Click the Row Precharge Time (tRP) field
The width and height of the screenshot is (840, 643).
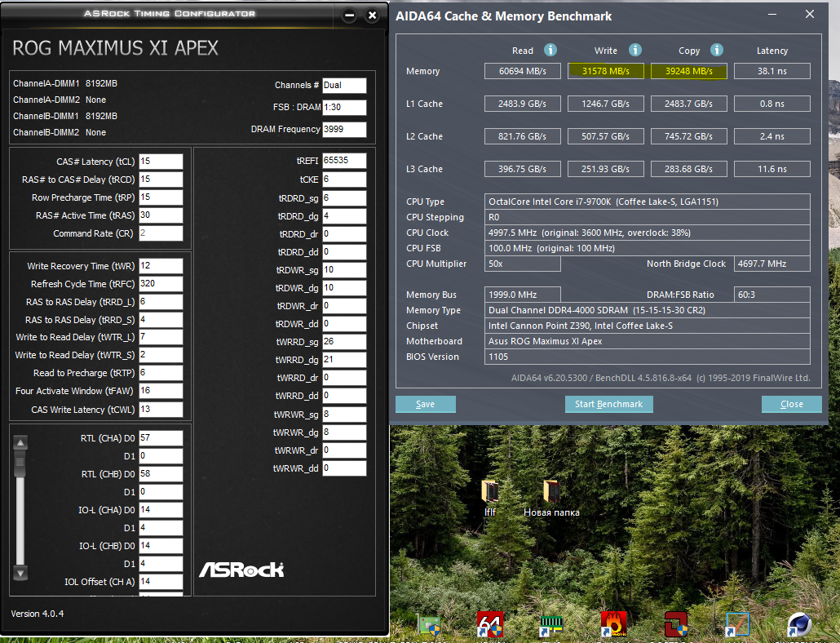(161, 197)
